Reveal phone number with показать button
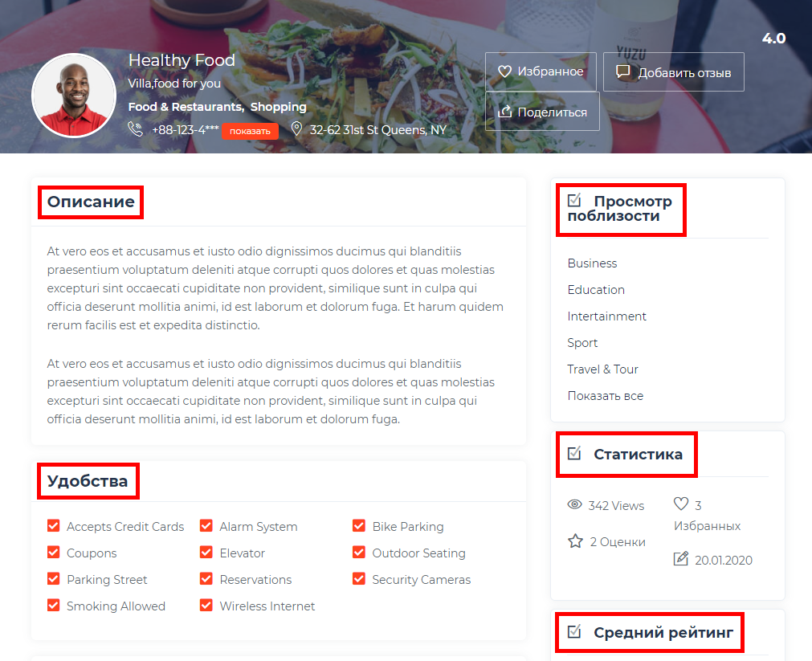 [x=250, y=131]
